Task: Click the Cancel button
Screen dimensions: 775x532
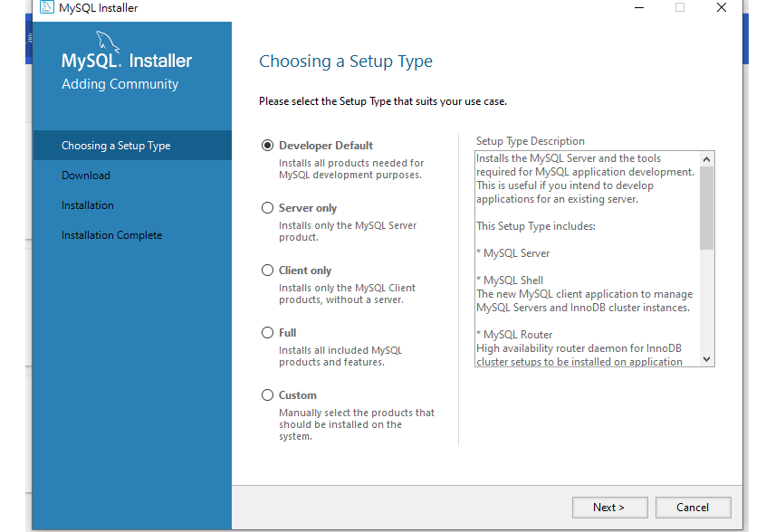Action: [693, 508]
